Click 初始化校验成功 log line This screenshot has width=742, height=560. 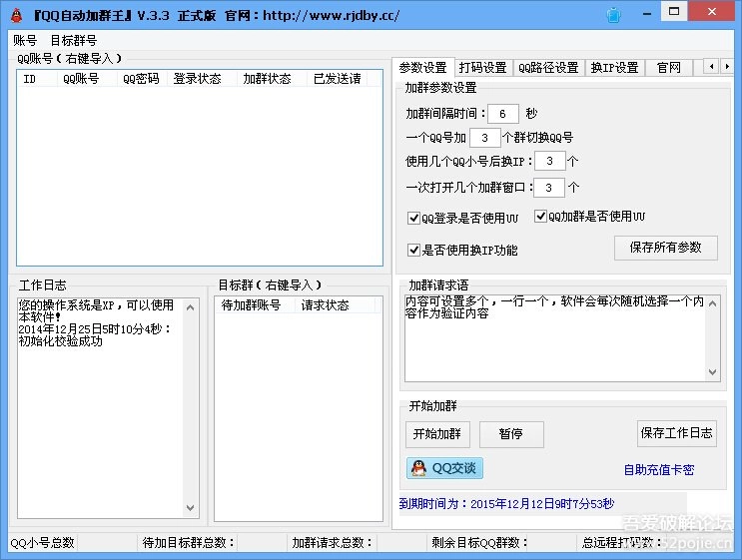pyautogui.click(x=61, y=341)
